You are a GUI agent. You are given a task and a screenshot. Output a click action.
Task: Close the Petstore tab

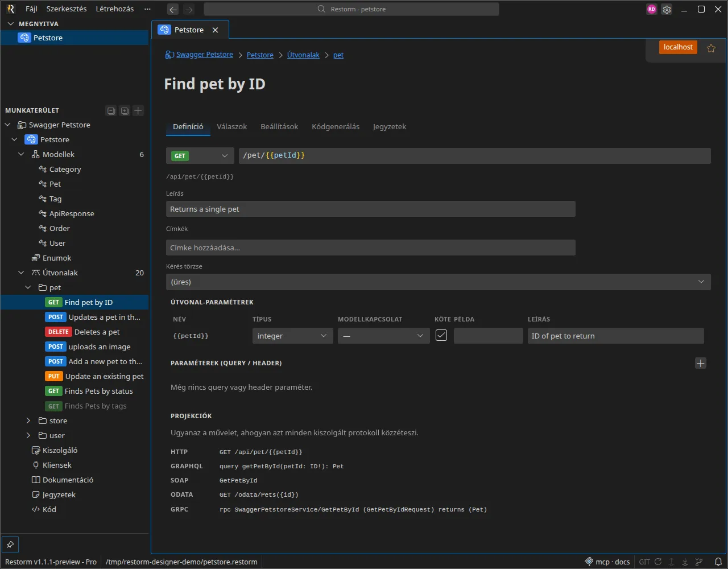coord(215,30)
